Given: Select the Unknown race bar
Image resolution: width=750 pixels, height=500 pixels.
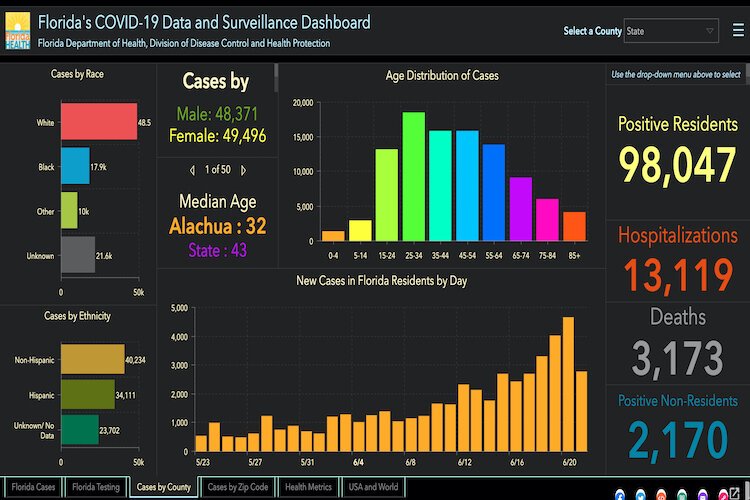Looking at the screenshot, I should [78, 255].
